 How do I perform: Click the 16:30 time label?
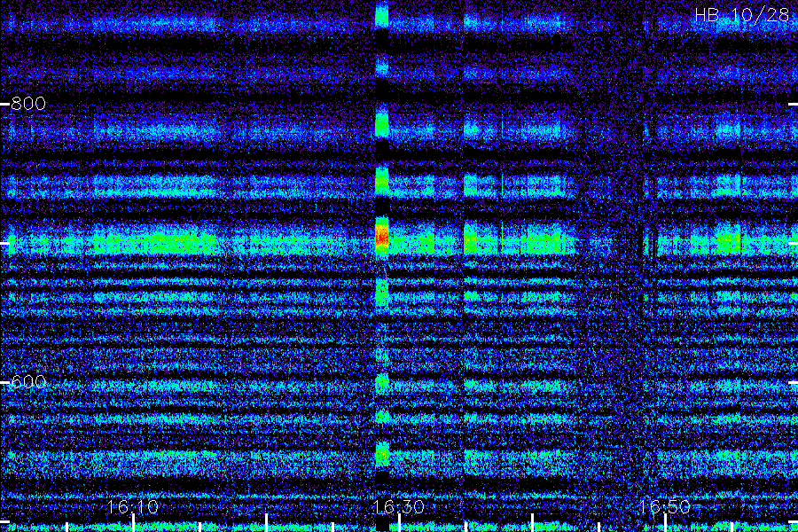(x=398, y=506)
